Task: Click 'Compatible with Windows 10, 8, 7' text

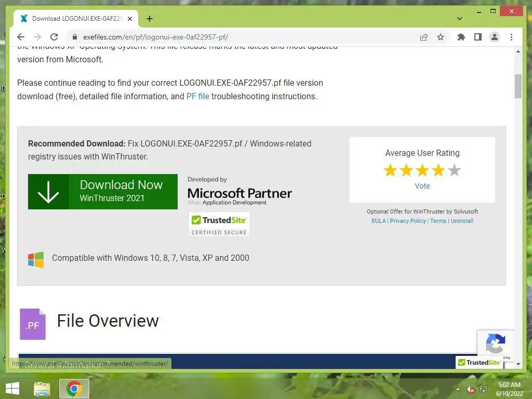Action: point(151,258)
